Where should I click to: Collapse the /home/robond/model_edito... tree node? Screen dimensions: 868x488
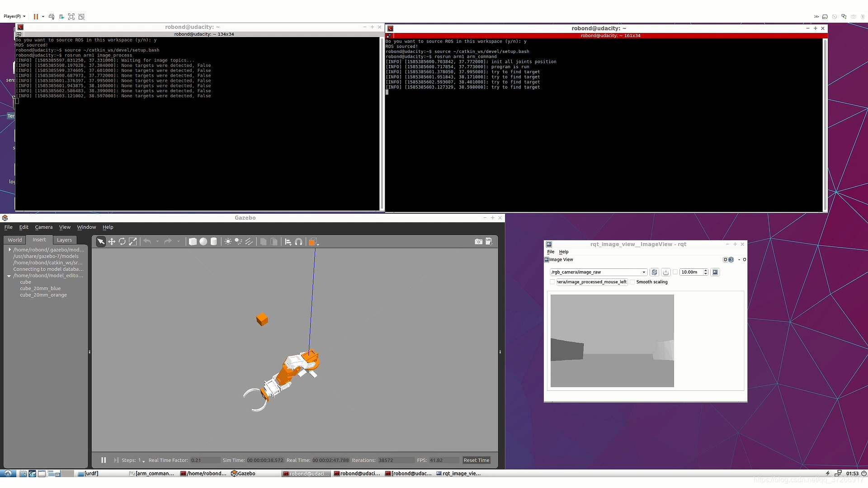click(9, 276)
